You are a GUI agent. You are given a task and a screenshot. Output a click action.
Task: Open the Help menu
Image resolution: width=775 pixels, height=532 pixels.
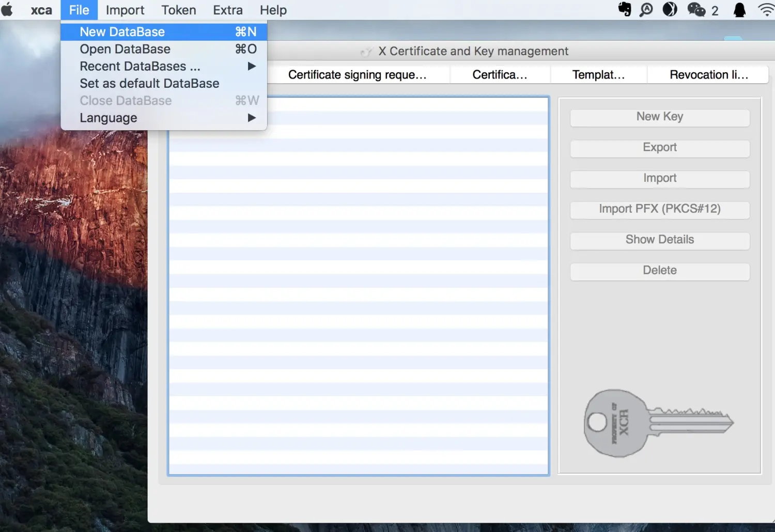click(x=273, y=10)
